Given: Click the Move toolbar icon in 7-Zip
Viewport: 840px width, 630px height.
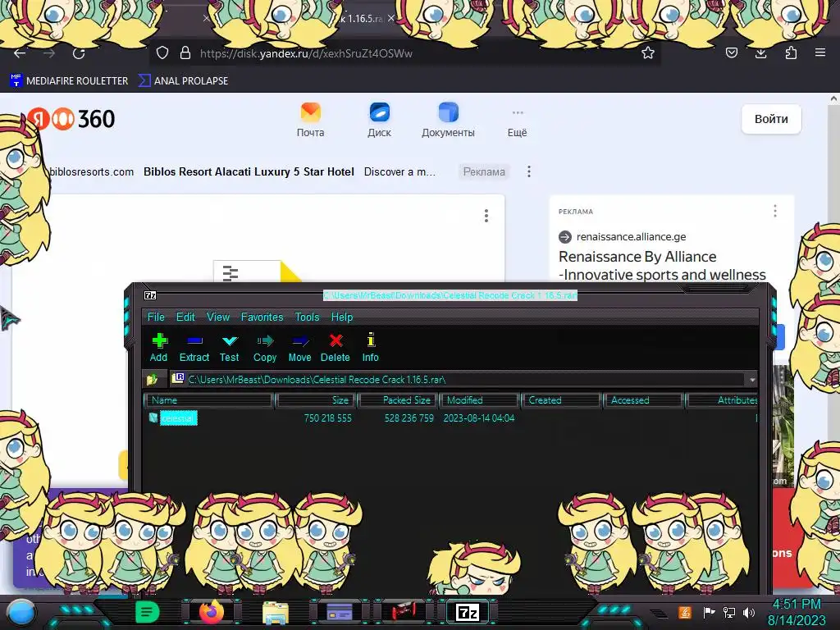Looking at the screenshot, I should point(299,347).
